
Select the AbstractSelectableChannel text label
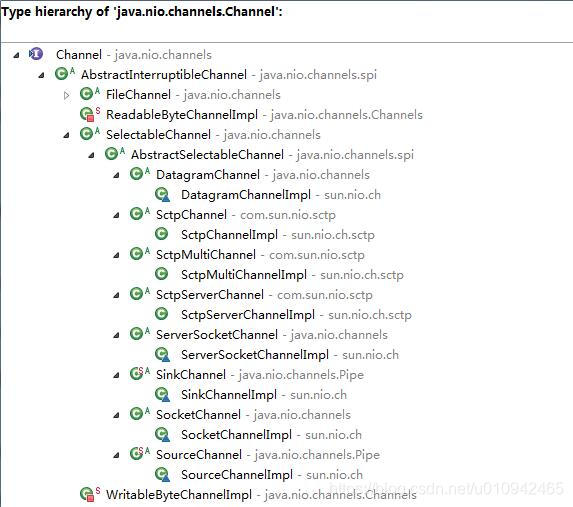[x=208, y=155]
